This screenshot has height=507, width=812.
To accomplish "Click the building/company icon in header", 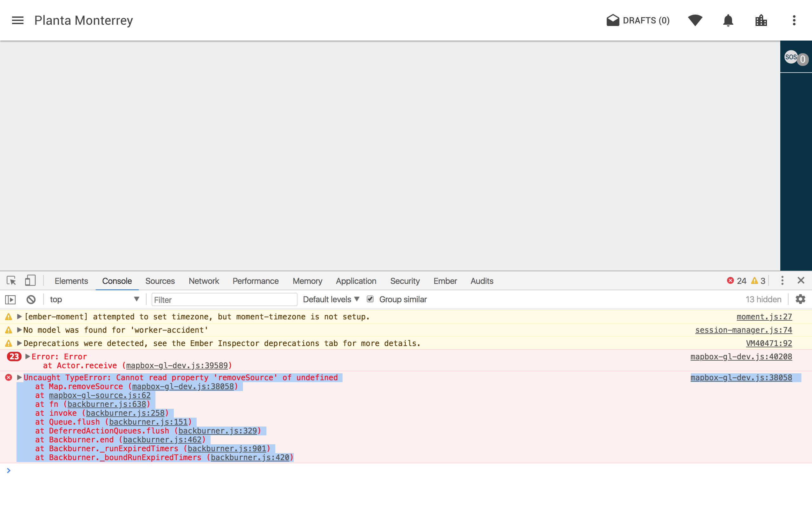I will click(761, 21).
